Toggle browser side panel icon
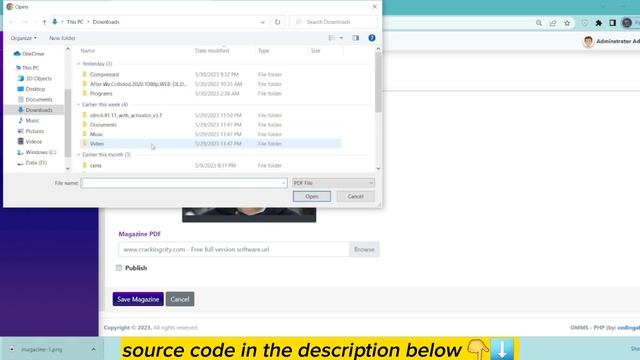The height and width of the screenshot is (360, 640). [612, 23]
